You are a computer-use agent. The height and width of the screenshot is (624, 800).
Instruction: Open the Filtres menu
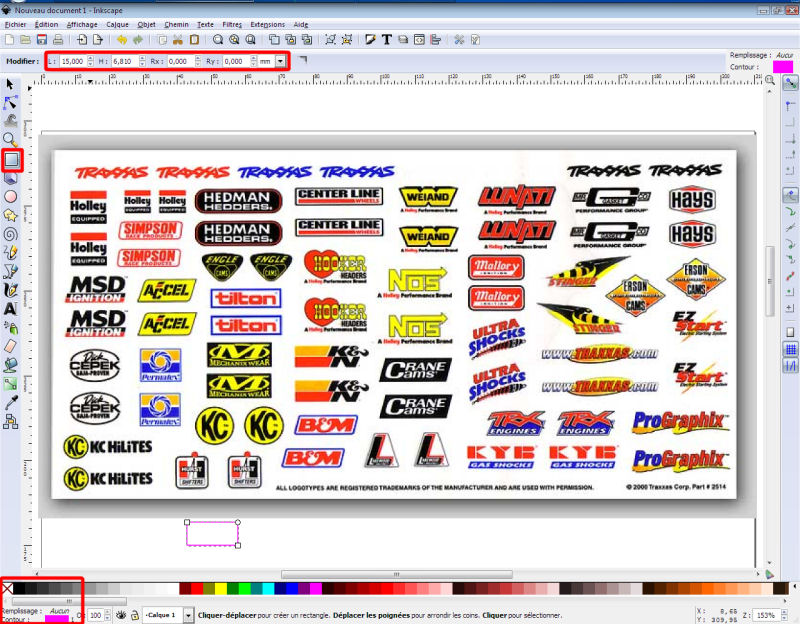232,24
